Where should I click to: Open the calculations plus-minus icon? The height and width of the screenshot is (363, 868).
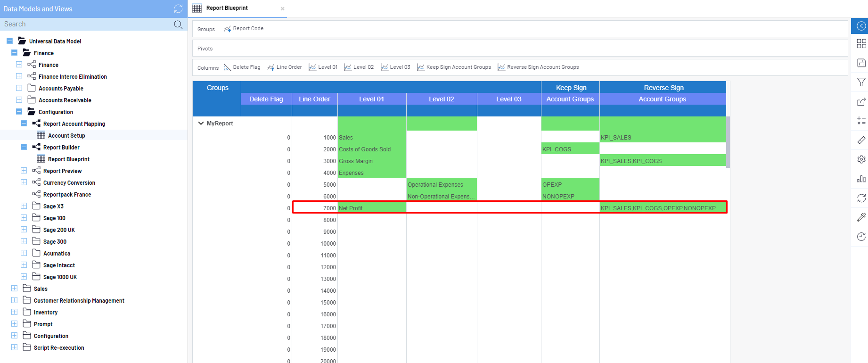point(861,121)
